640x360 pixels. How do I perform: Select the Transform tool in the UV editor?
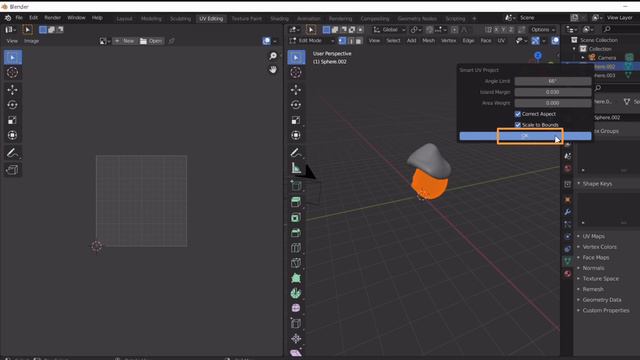coord(13,135)
